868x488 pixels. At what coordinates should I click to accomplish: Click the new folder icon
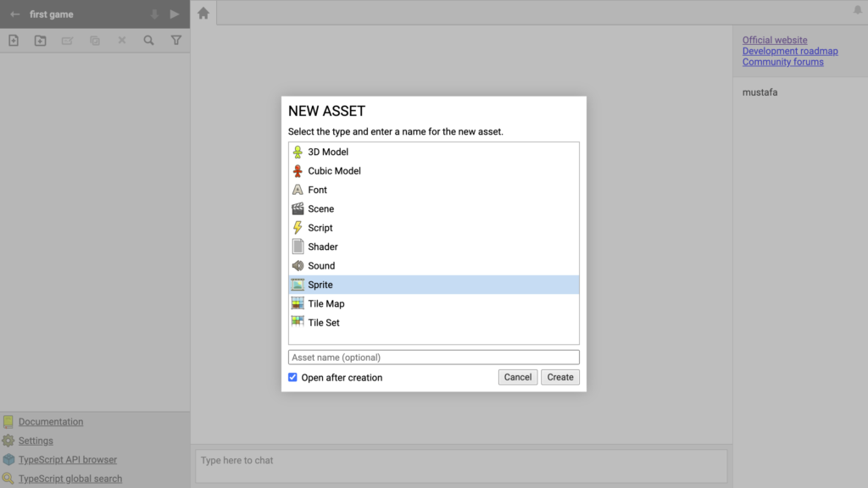[41, 41]
